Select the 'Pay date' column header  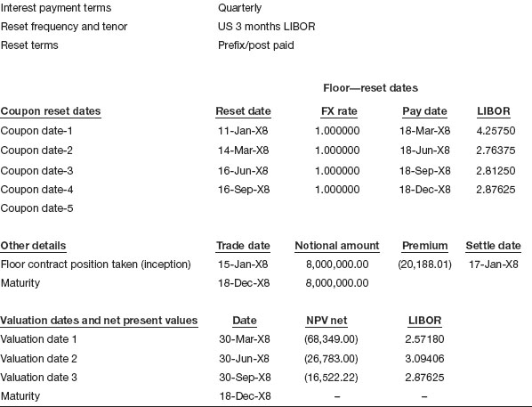424,111
